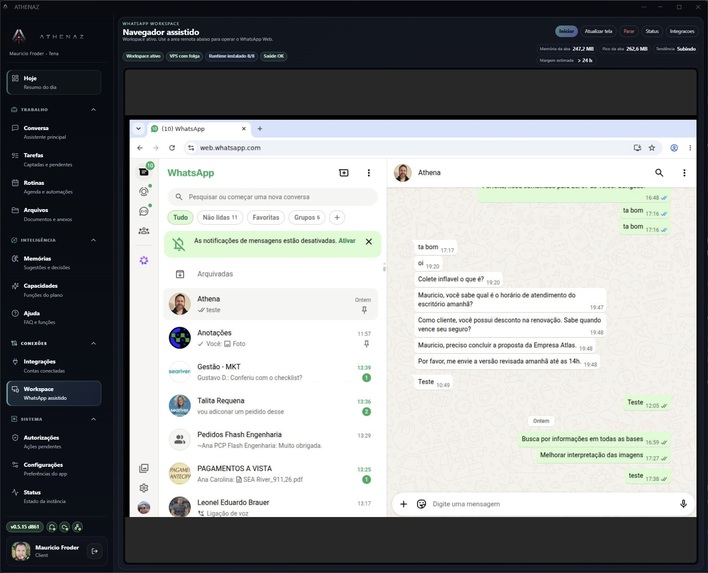Click the WhatsApp search conversations field

click(x=272, y=197)
